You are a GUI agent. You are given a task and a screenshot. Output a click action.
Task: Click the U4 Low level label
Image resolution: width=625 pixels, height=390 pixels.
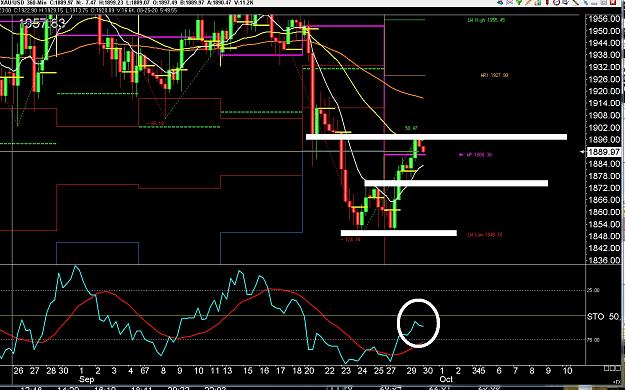pyautogui.click(x=485, y=234)
